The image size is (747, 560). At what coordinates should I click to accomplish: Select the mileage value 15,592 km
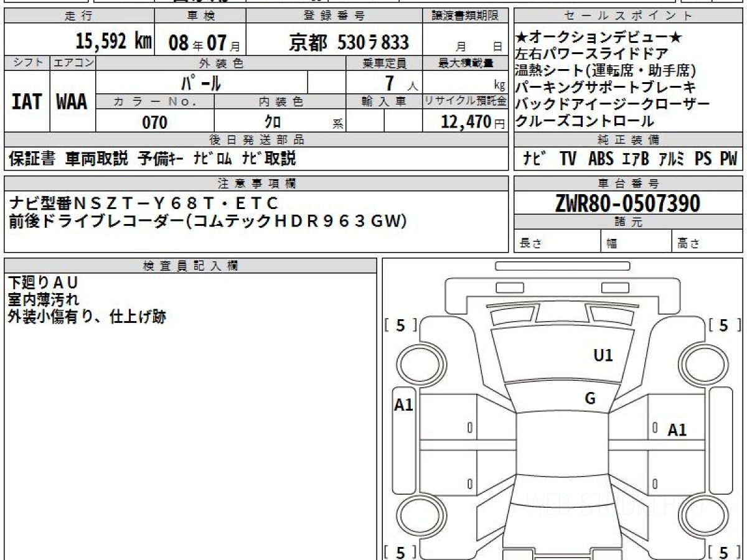114,42
